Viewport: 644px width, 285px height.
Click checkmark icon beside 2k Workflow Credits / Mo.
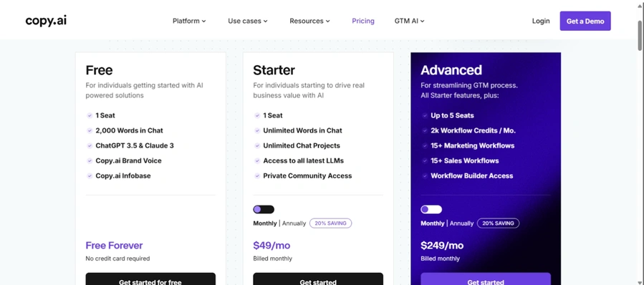[425, 130]
